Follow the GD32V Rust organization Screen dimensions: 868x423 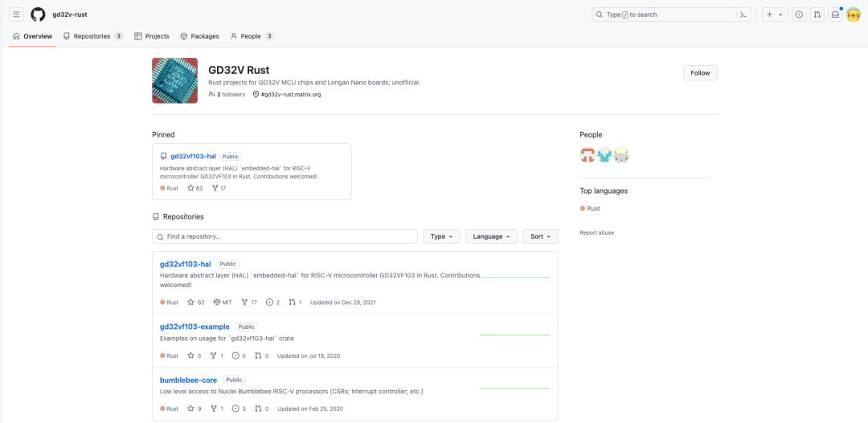click(x=700, y=72)
